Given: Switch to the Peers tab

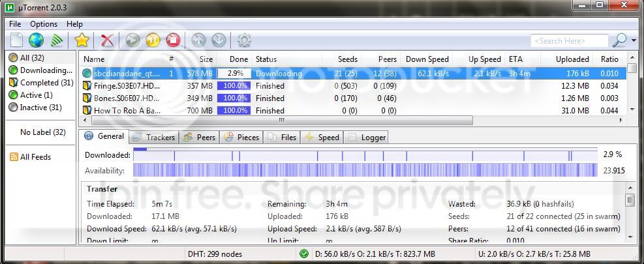Looking at the screenshot, I should click(x=200, y=137).
